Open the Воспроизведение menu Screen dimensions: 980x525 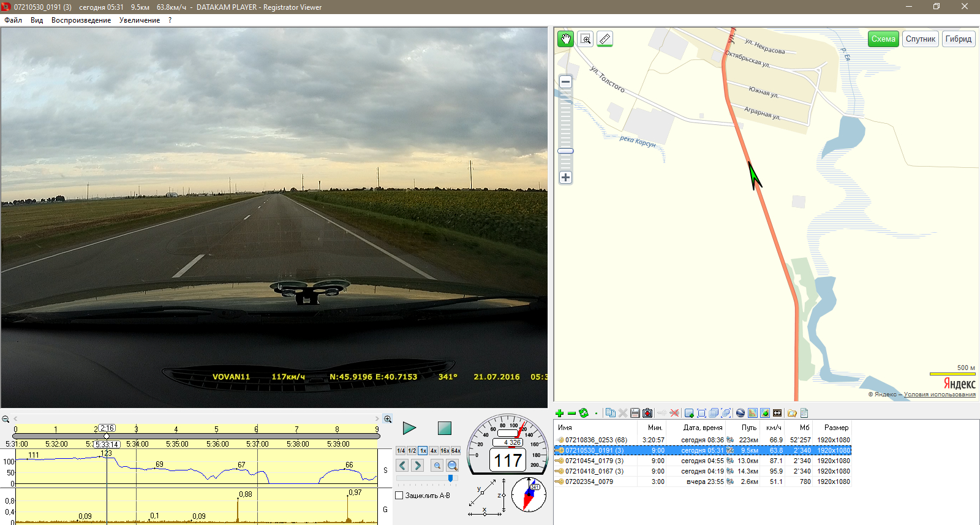click(81, 20)
